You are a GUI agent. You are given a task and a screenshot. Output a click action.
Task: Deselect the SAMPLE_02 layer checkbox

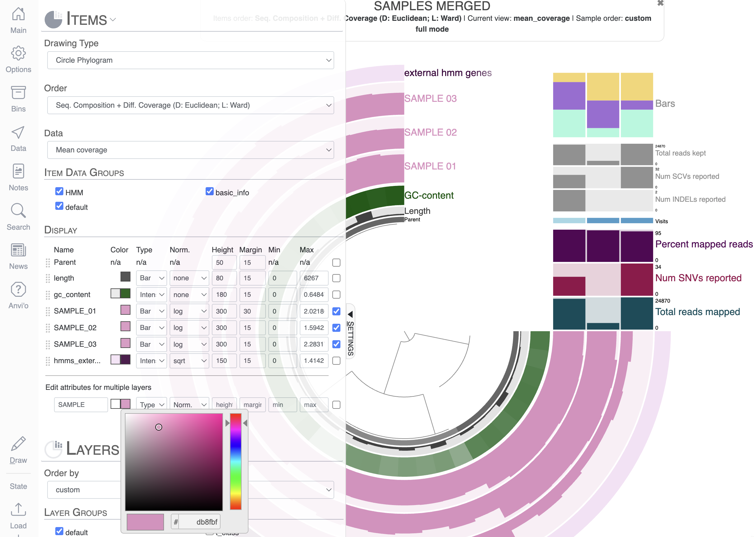pyautogui.click(x=336, y=328)
